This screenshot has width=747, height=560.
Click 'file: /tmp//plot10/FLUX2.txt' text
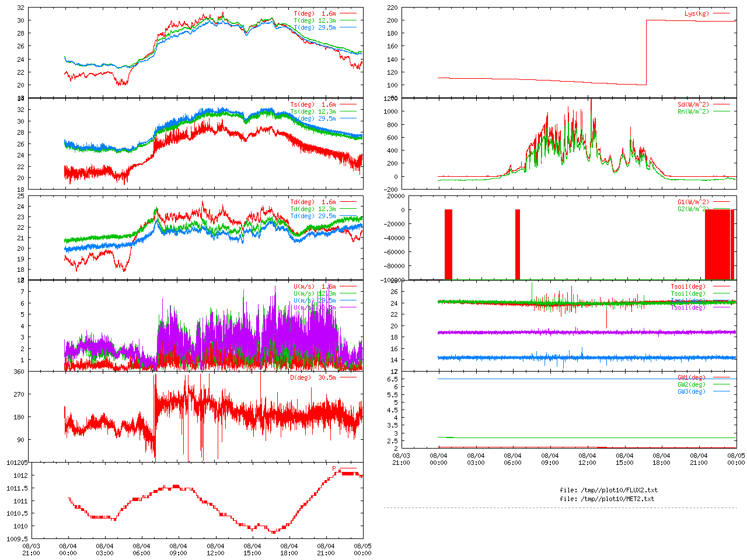[x=609, y=490]
